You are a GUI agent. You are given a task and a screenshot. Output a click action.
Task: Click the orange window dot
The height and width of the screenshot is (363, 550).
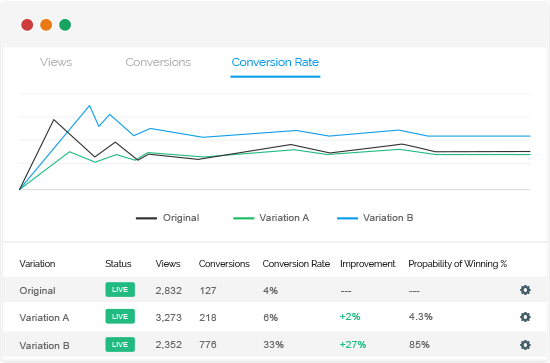tap(46, 25)
